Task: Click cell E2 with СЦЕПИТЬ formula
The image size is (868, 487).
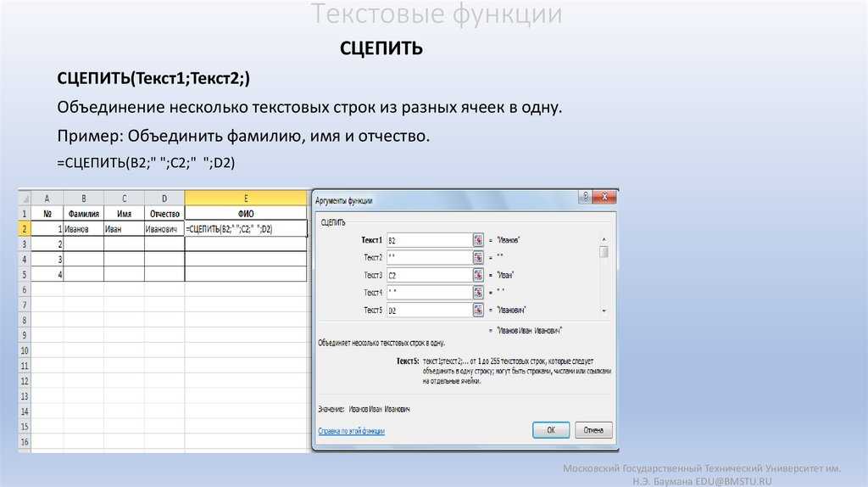Action: (x=246, y=229)
